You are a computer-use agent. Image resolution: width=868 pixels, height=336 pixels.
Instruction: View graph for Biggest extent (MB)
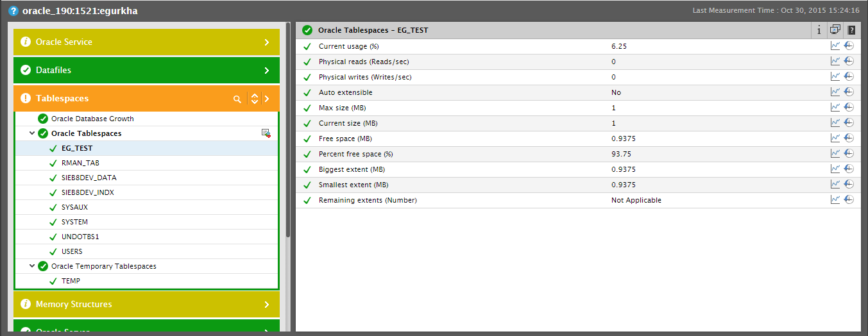(x=835, y=169)
